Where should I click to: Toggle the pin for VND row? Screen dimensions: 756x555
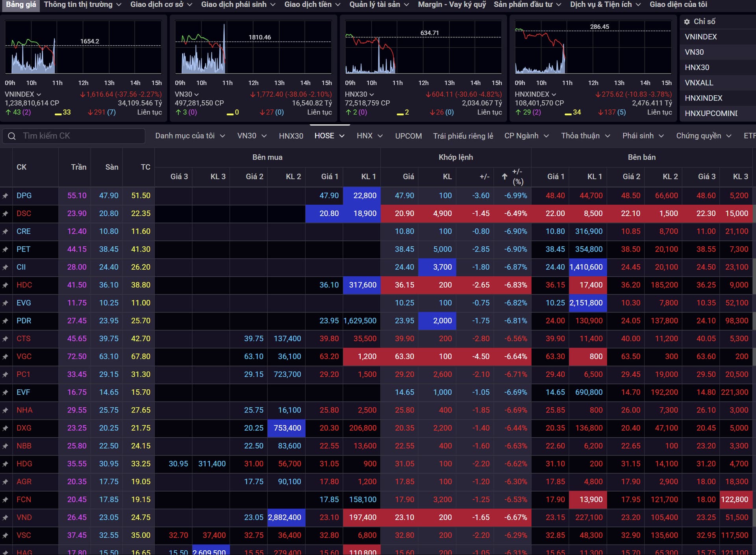[x=6, y=518]
